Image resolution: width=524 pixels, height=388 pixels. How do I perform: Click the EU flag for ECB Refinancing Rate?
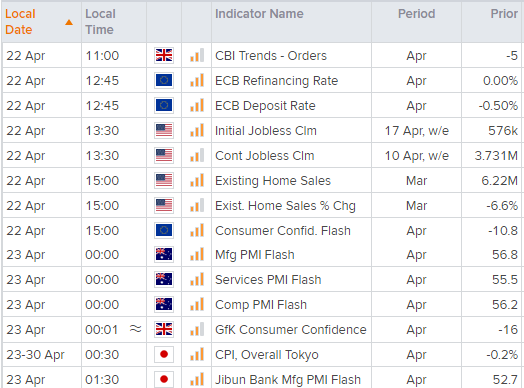coord(164,81)
